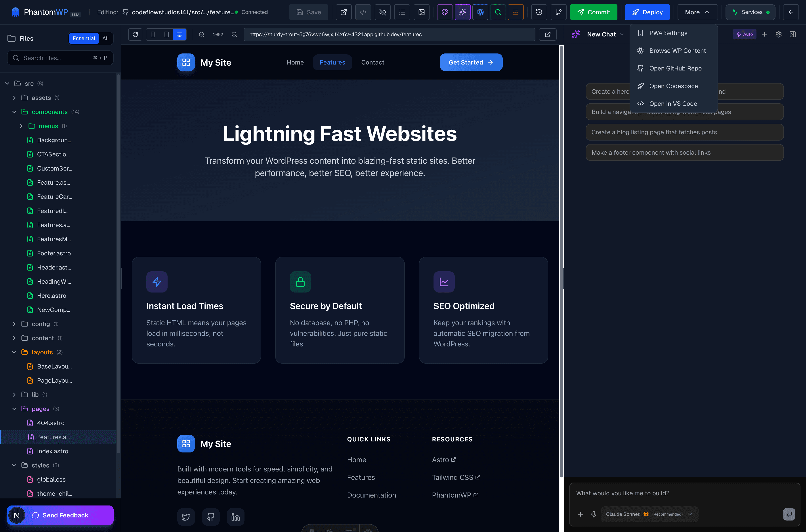The image size is (806, 532).
Task: Select PWA Settings menu entry
Action: coord(668,33)
